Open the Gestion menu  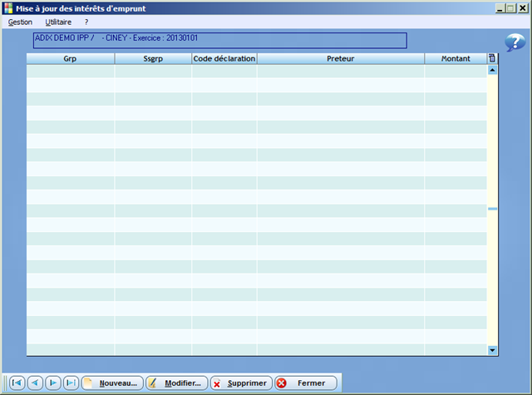click(20, 22)
